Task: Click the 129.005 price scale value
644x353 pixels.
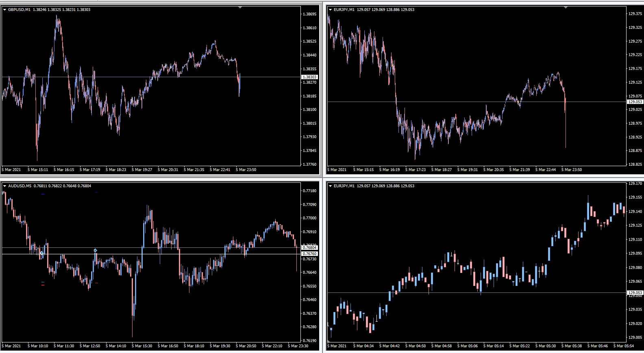Action: 635,338
